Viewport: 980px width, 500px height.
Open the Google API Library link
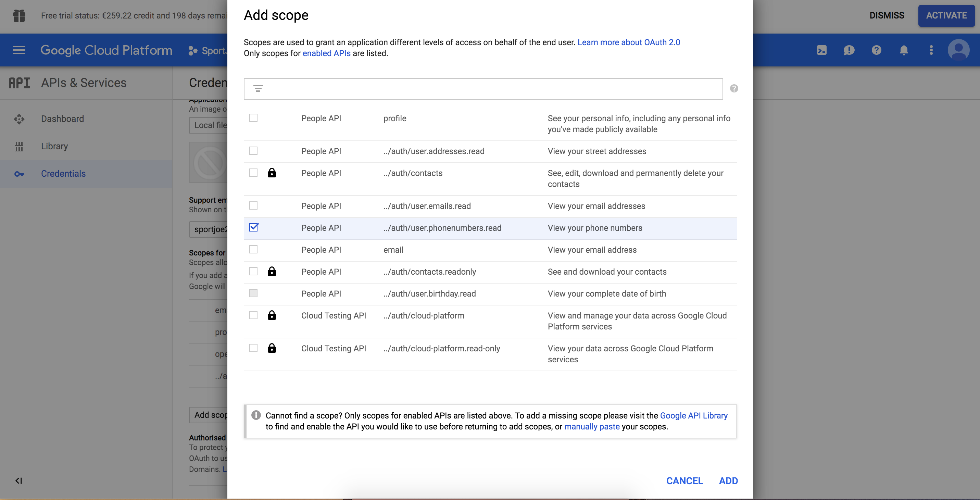coord(694,416)
